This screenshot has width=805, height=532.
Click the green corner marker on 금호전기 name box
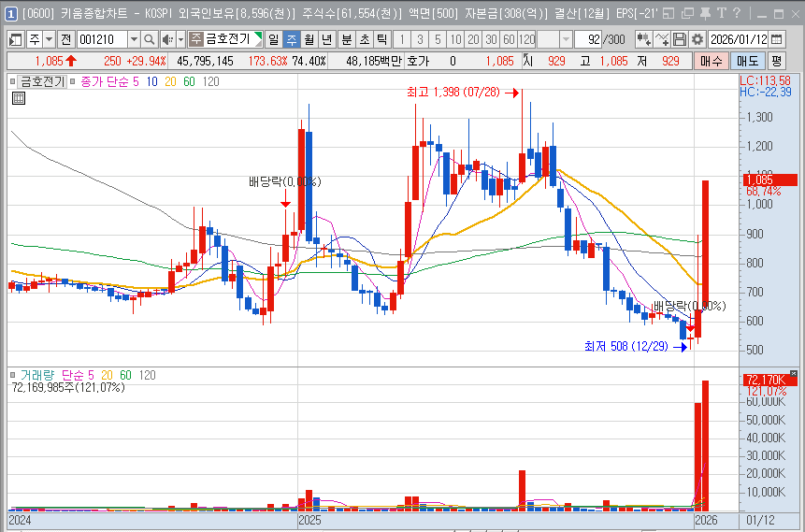[x=259, y=36]
